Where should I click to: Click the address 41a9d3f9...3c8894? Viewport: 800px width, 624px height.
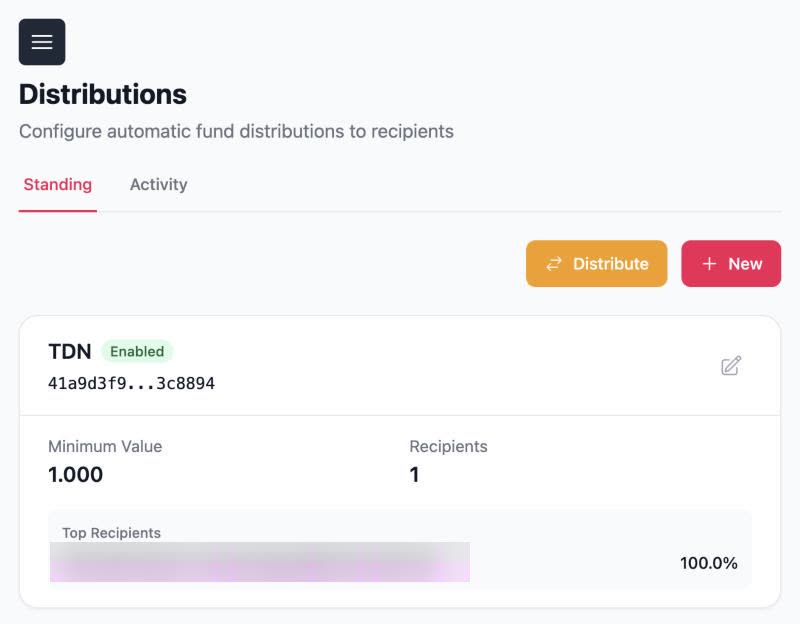tap(131, 383)
